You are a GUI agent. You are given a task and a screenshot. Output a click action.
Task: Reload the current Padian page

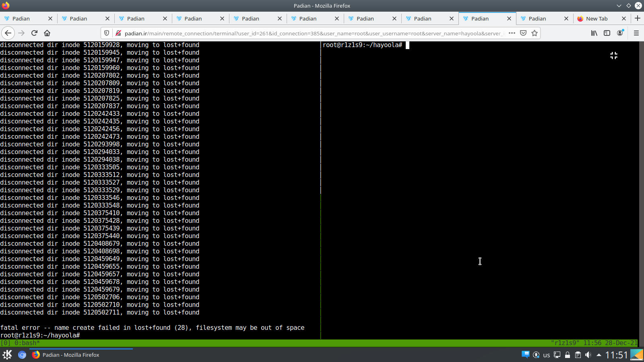[35, 33]
